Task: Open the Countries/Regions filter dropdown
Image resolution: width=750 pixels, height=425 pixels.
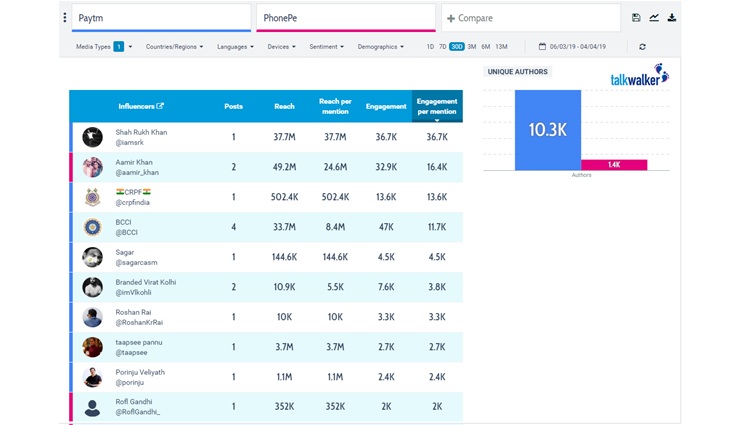Action: 174,47
